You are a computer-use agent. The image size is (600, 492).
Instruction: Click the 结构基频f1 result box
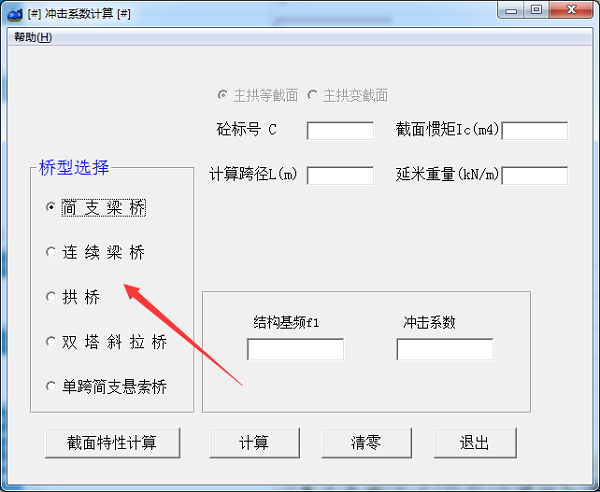tap(295, 349)
